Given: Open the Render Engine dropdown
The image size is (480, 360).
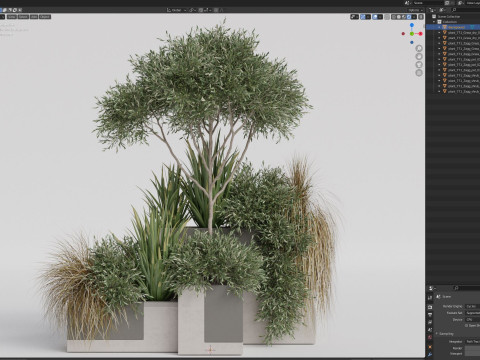Looking at the screenshot, I should click(472, 306).
